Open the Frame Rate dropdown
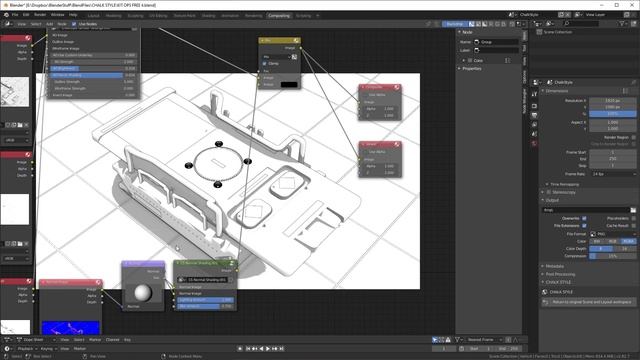This screenshot has height=360, width=640. pyautogui.click(x=613, y=174)
